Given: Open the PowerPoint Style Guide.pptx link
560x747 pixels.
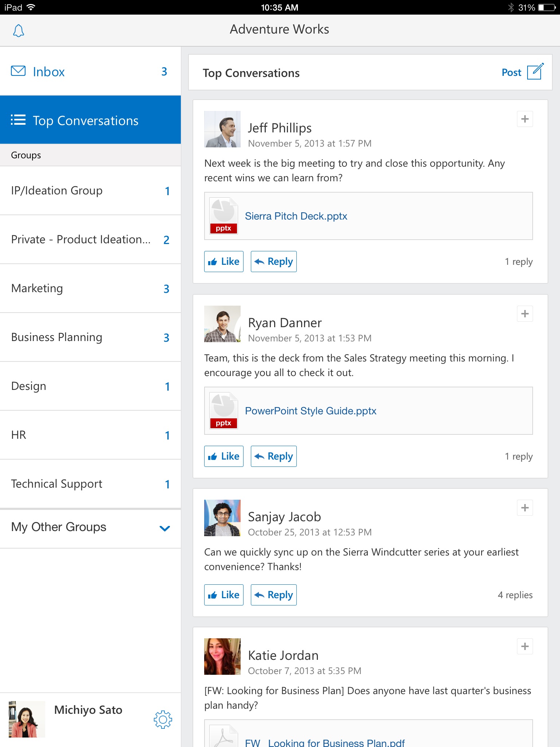Looking at the screenshot, I should coord(310,411).
